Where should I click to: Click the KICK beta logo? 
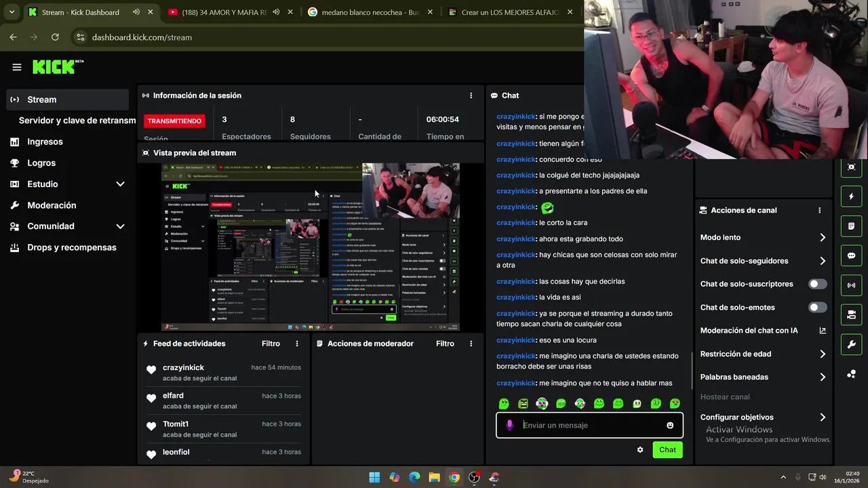(58, 66)
